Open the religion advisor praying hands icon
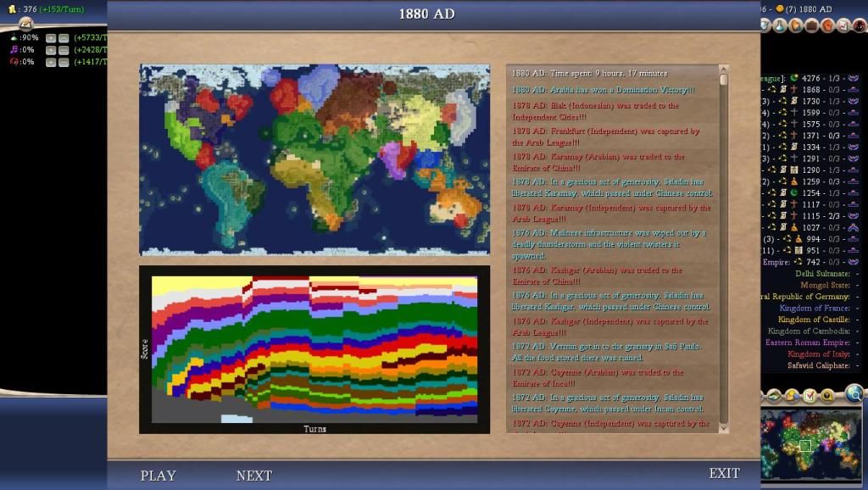 pos(796,25)
